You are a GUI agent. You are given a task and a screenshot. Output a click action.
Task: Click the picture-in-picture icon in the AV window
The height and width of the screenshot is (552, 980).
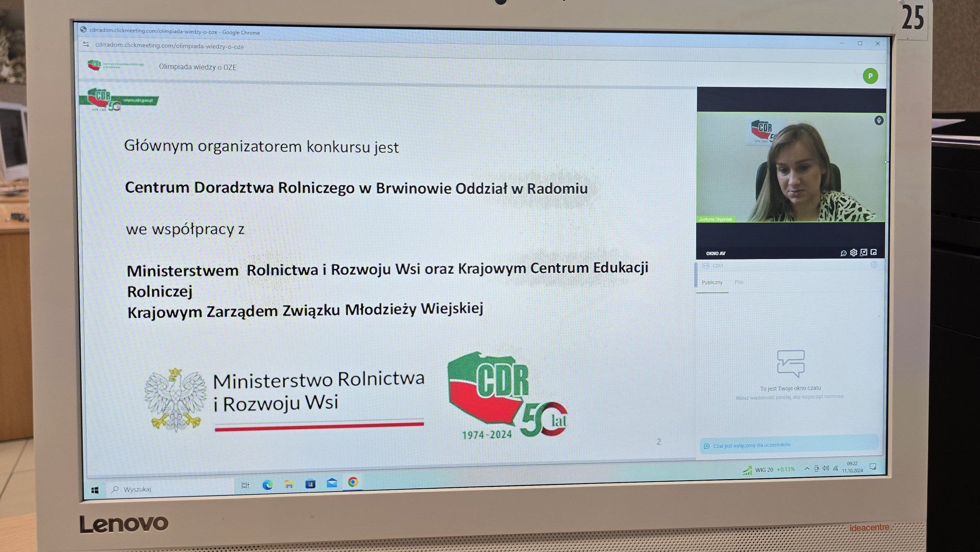tap(874, 252)
